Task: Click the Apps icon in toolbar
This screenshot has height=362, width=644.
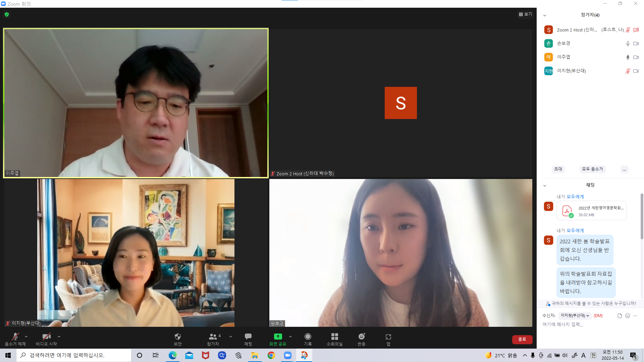Action: point(388,337)
